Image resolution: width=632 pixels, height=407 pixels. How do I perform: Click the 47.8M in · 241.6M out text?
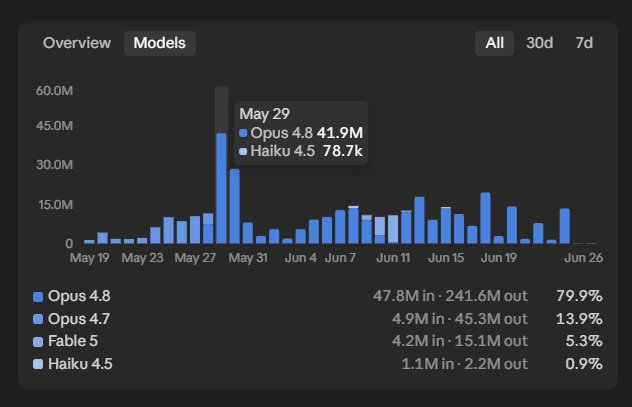pyautogui.click(x=450, y=296)
